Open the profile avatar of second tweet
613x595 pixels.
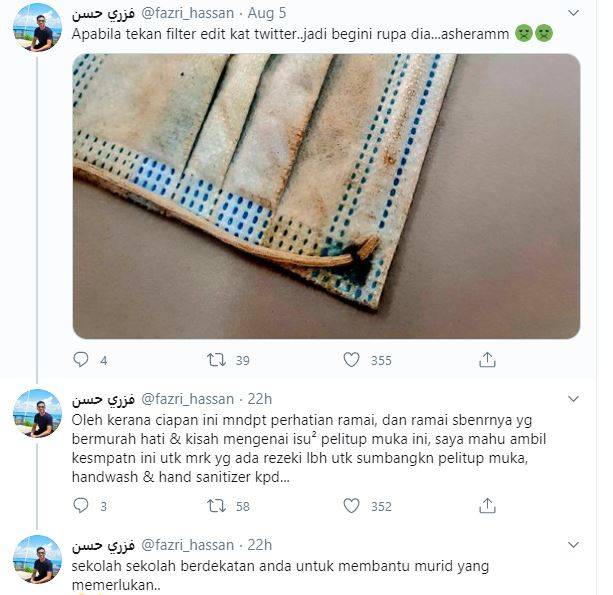tap(38, 413)
